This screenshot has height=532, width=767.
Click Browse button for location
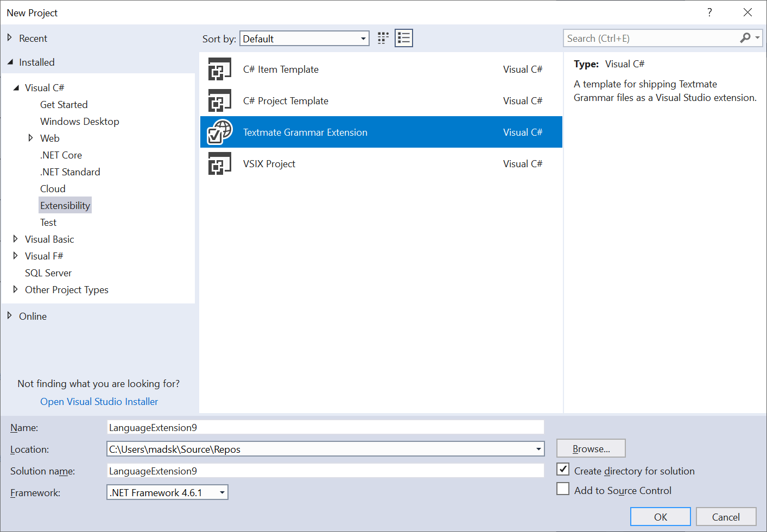pyautogui.click(x=591, y=448)
